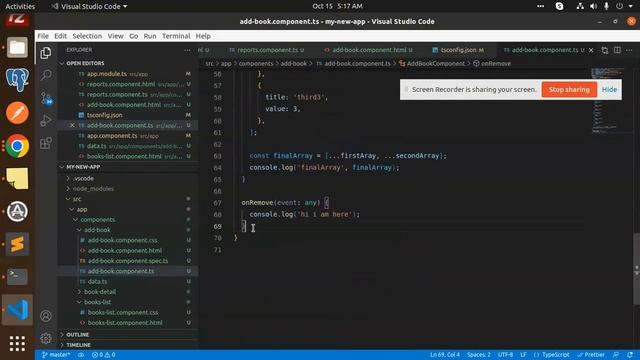640x360 pixels.
Task: Click the master branch status item
Action: [56, 355]
